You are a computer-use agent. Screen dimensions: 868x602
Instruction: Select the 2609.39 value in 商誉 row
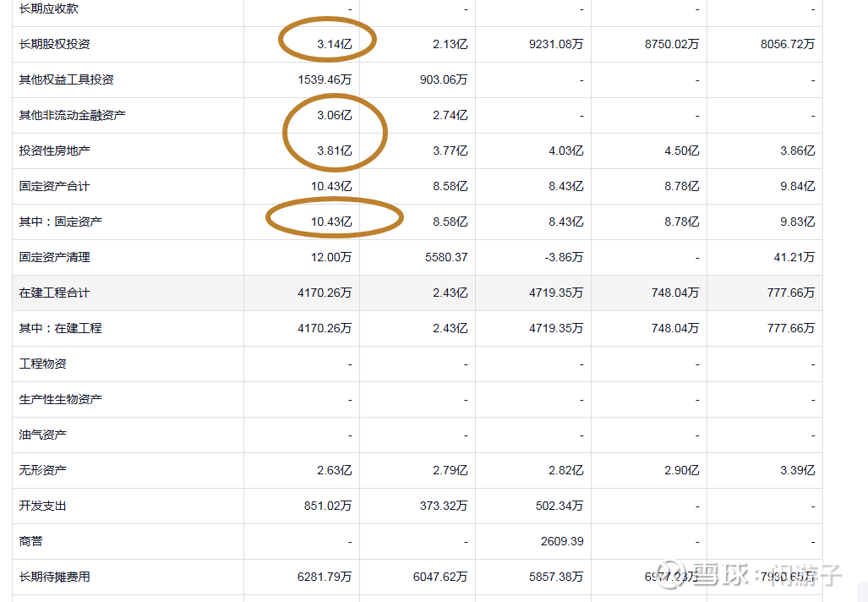click(x=560, y=542)
